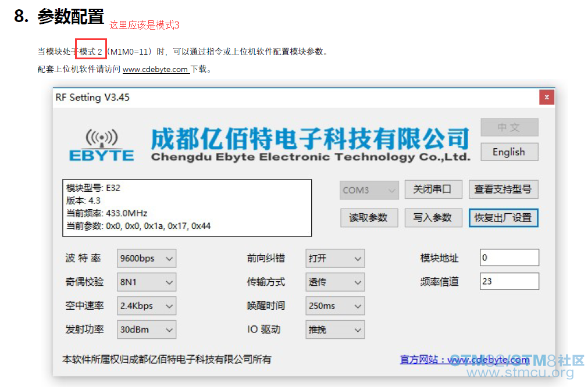Screen dimensions: 588x387
Task: Switch language to 中文
Action: (509, 127)
